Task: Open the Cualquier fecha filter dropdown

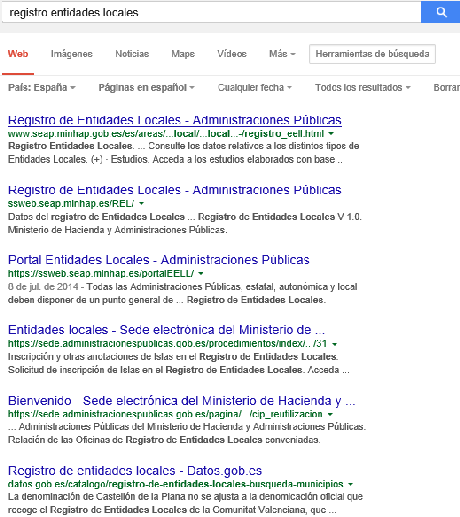Action: [x=255, y=88]
